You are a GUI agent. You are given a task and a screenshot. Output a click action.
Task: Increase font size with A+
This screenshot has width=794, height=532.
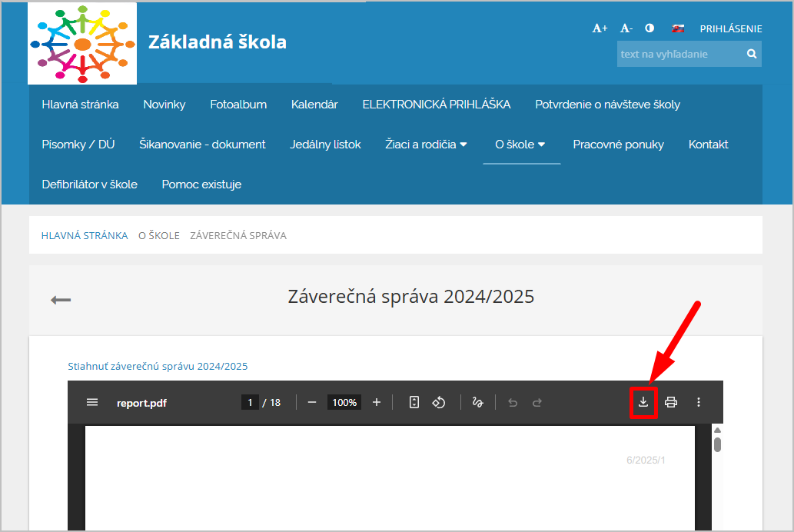point(600,28)
